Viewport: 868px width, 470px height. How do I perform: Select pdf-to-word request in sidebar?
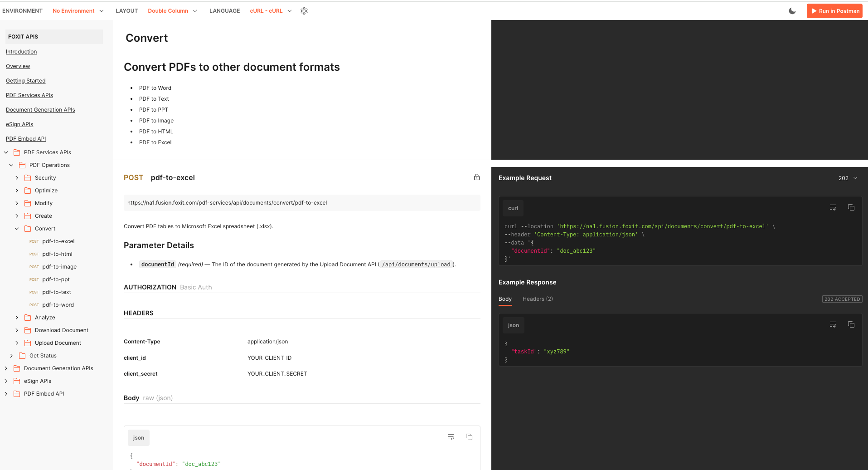tap(58, 305)
